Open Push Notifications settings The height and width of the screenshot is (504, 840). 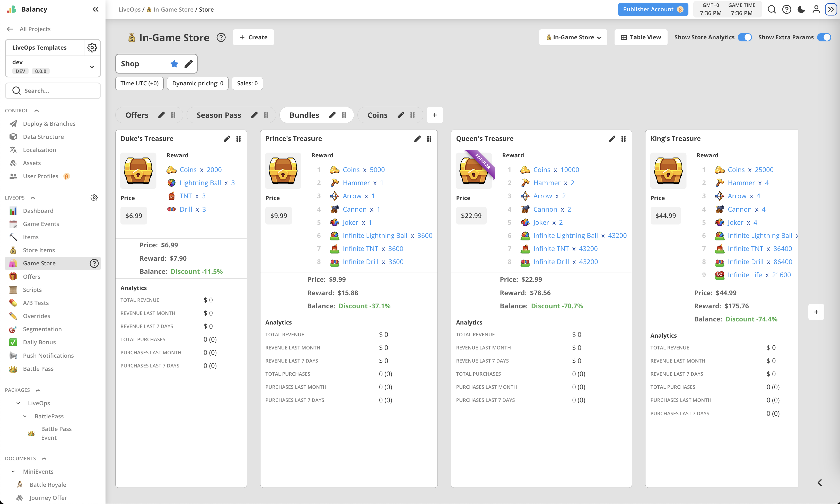pos(48,355)
